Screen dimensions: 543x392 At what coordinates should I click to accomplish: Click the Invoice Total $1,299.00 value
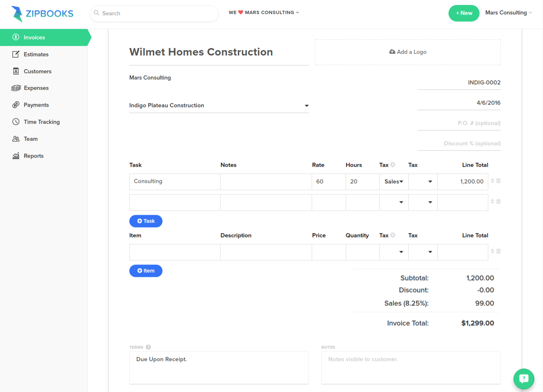(x=478, y=323)
